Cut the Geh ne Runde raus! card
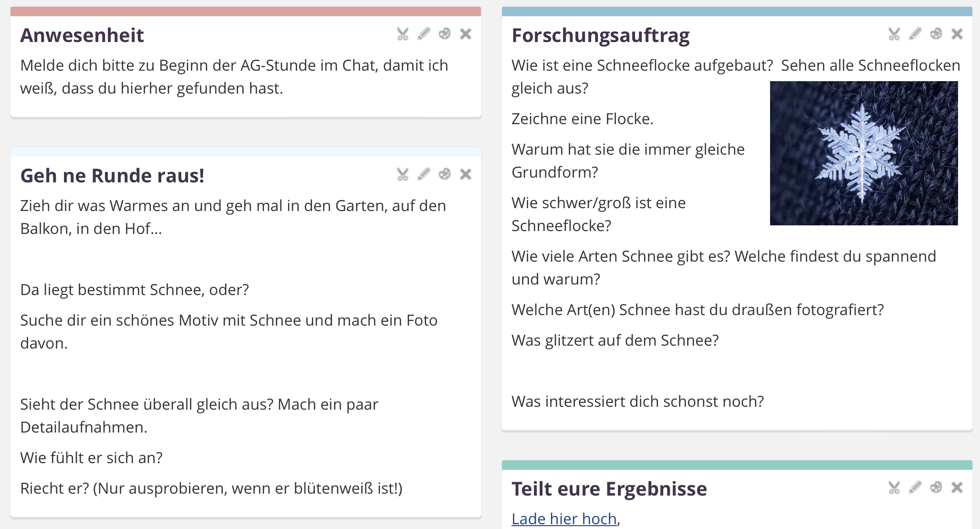This screenshot has height=529, width=980. pos(403,174)
